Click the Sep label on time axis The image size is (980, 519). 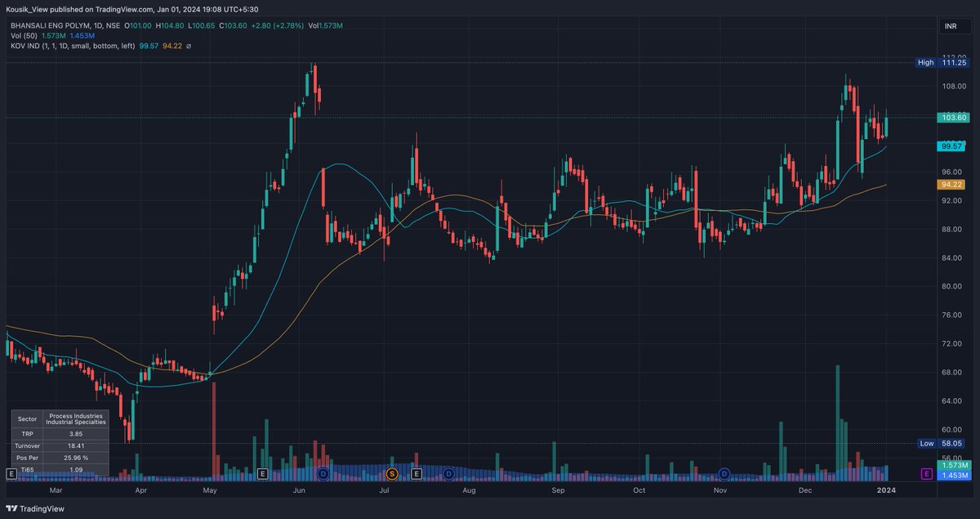[x=558, y=490]
